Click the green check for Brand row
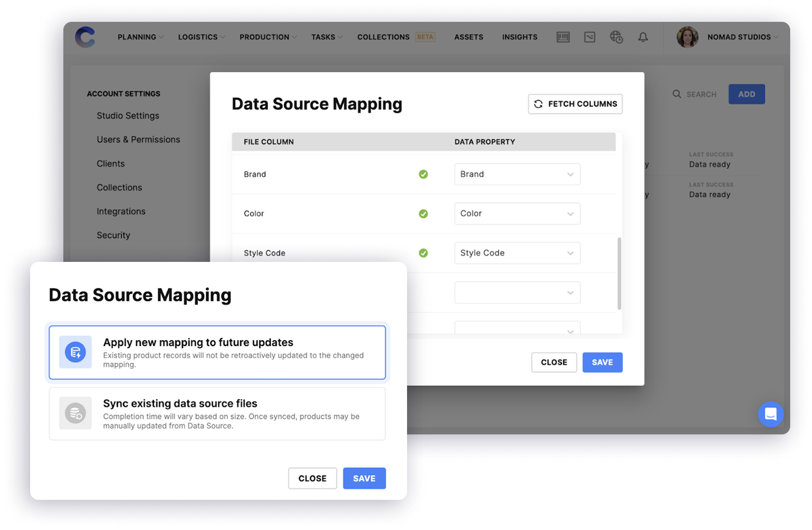Viewport: 812px width, 530px height. tap(424, 174)
